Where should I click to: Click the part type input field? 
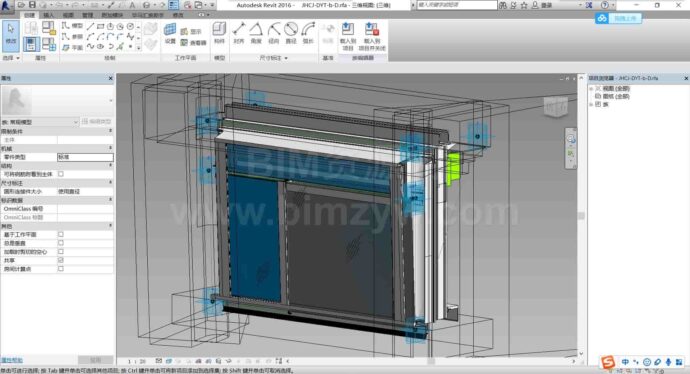pos(85,157)
